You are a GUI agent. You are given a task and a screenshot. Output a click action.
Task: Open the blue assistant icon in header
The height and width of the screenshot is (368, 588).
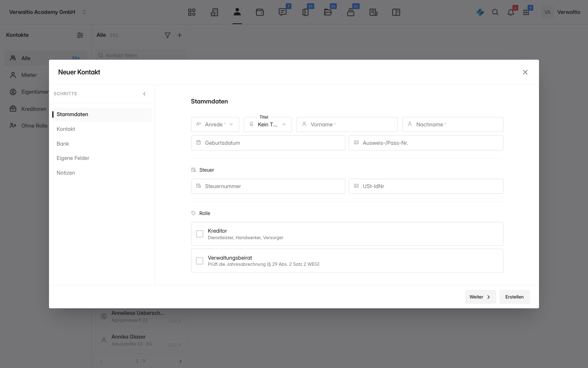[480, 12]
